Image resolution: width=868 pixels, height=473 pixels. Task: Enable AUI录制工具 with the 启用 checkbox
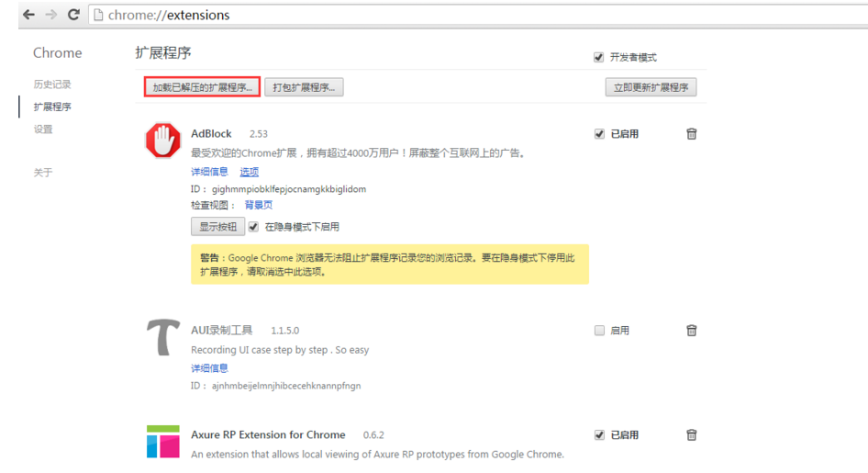point(599,330)
